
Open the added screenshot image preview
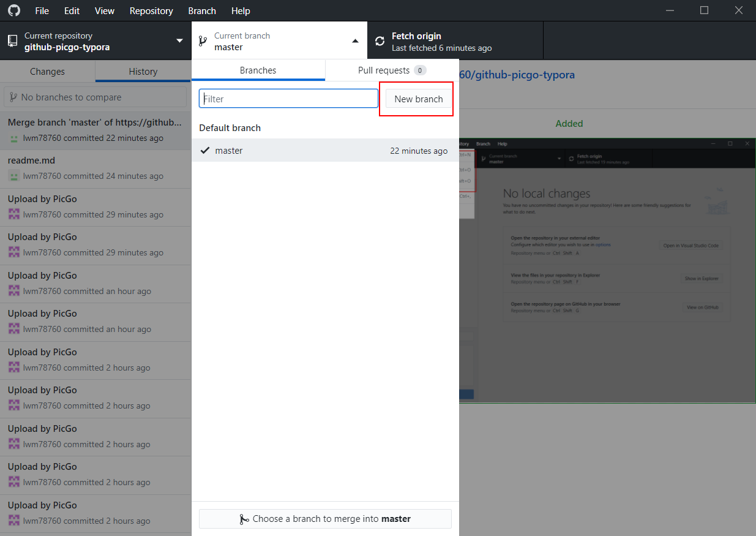point(607,270)
